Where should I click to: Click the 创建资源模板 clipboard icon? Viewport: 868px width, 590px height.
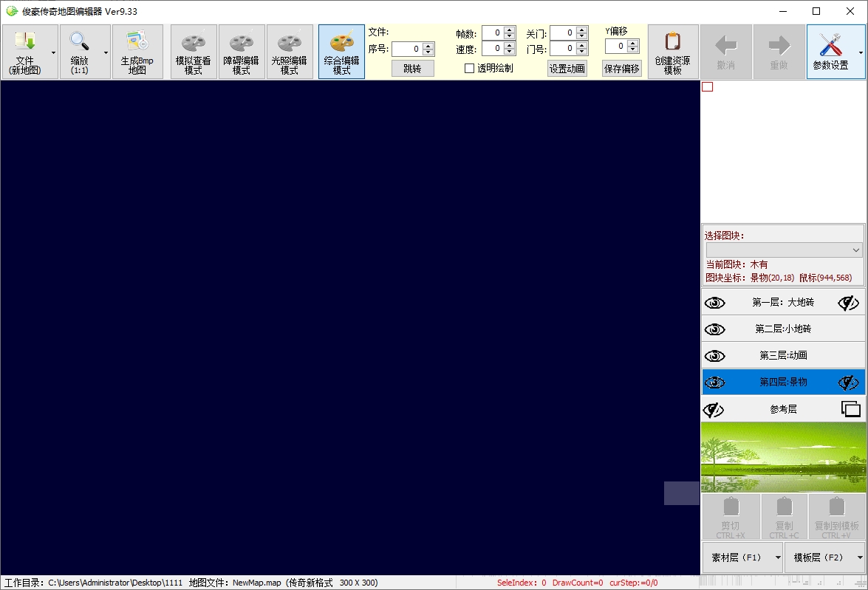tap(673, 52)
